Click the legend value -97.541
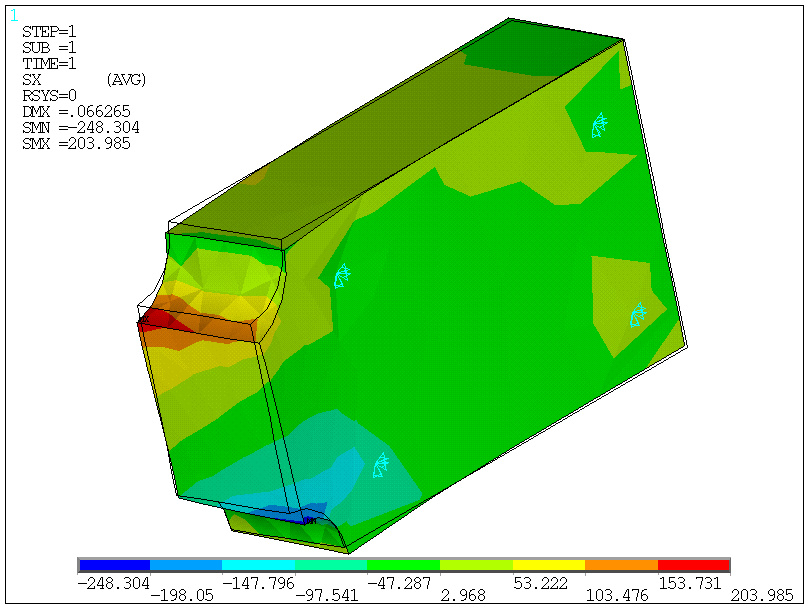The image size is (810, 610). [x=326, y=596]
